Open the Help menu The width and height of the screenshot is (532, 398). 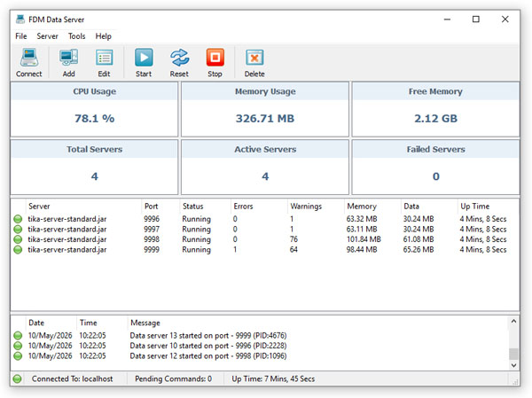[103, 36]
